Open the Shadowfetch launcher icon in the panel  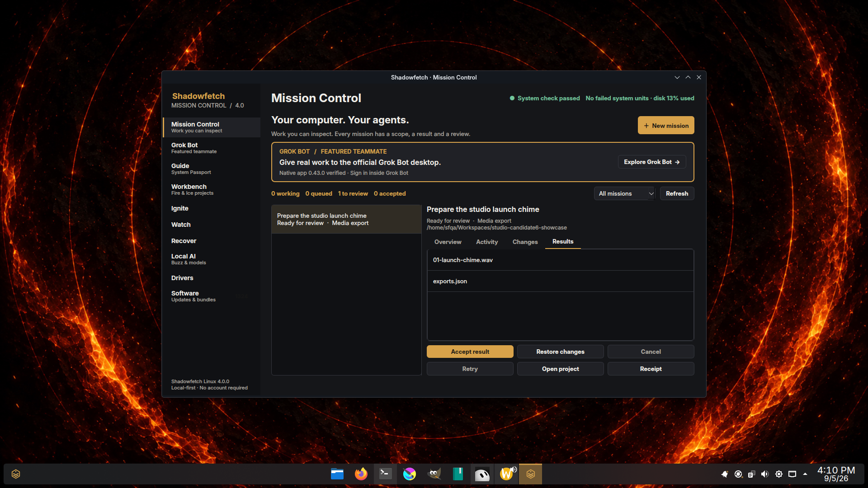tap(16, 474)
